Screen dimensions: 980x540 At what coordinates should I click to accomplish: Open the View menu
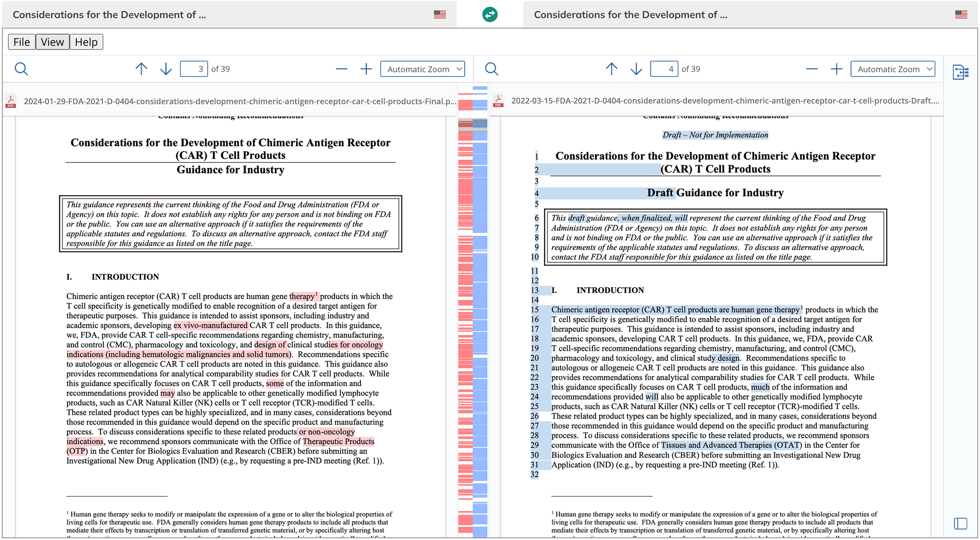52,42
